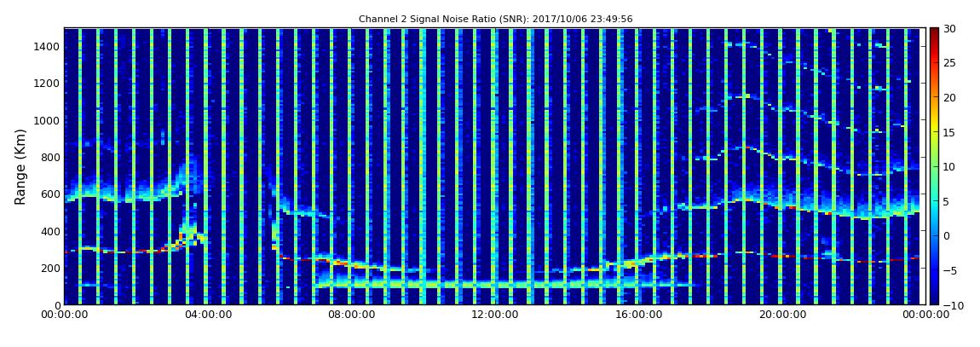This screenshot has height=347, width=980.
Task: Click the 600 y-axis tick label
Action: [50, 194]
